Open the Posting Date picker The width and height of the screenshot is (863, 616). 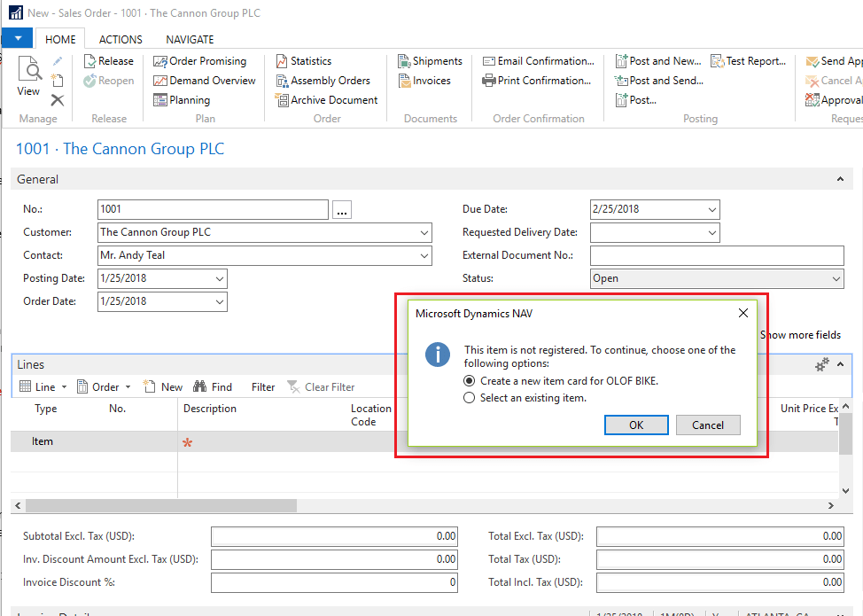click(x=220, y=279)
